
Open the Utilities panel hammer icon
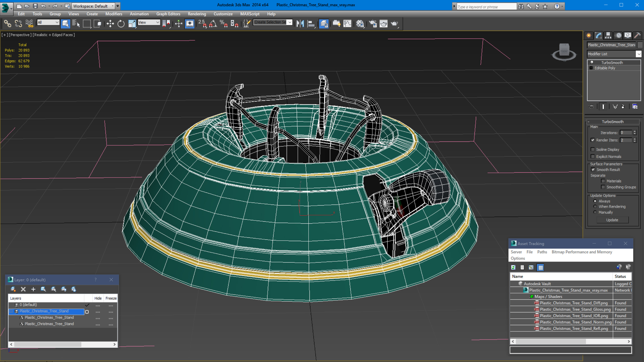tap(637, 35)
